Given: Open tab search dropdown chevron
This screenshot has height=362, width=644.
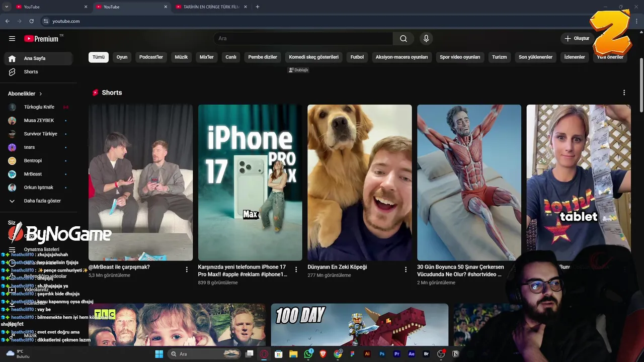Looking at the screenshot, I should click(x=7, y=7).
